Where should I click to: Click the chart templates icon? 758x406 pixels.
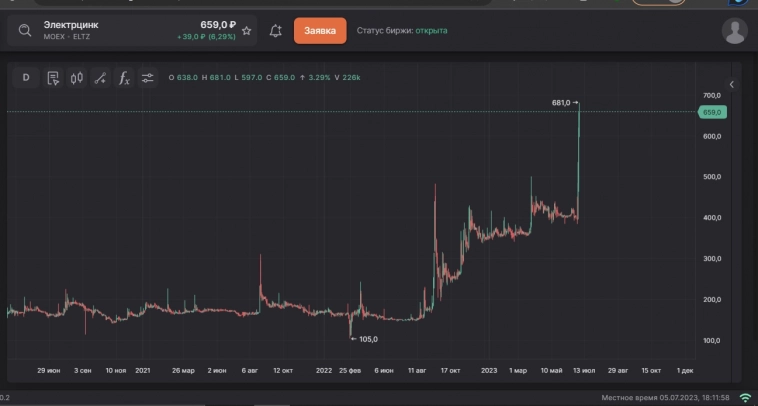tap(52, 77)
